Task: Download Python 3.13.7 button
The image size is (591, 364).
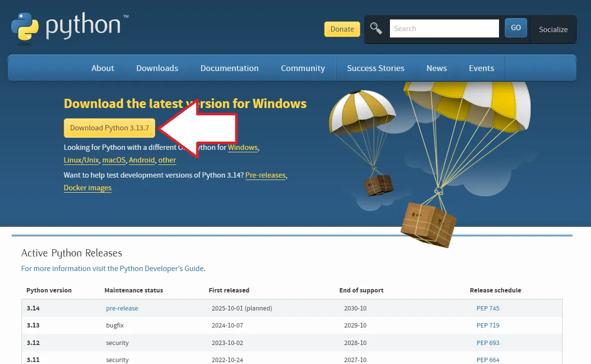Action: point(110,128)
